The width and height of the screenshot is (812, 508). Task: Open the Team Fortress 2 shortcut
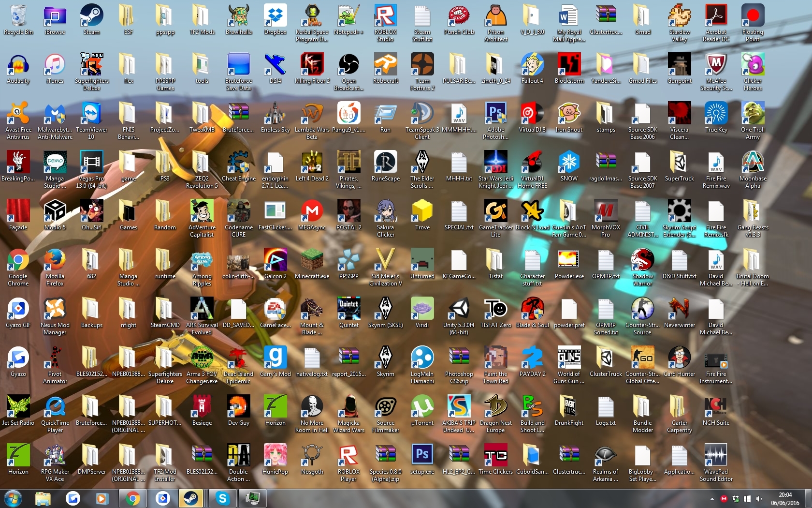click(x=422, y=72)
